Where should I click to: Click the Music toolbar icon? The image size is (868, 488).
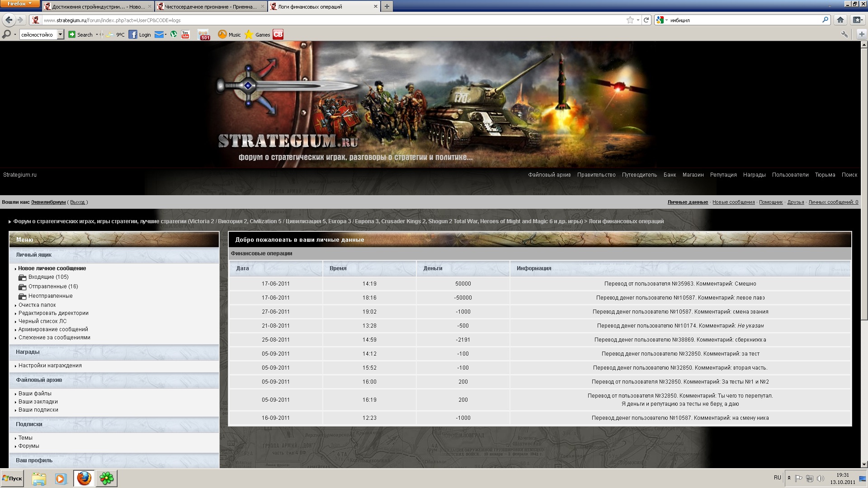click(x=222, y=34)
